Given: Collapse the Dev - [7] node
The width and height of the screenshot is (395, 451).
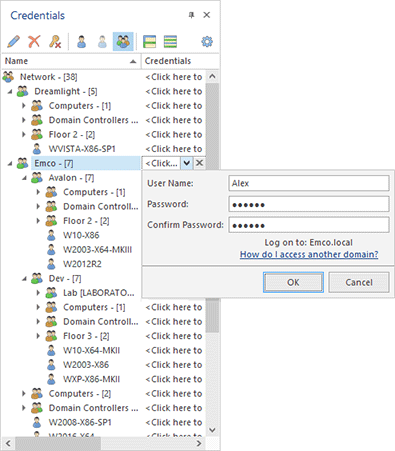Looking at the screenshot, I should coord(24,279).
